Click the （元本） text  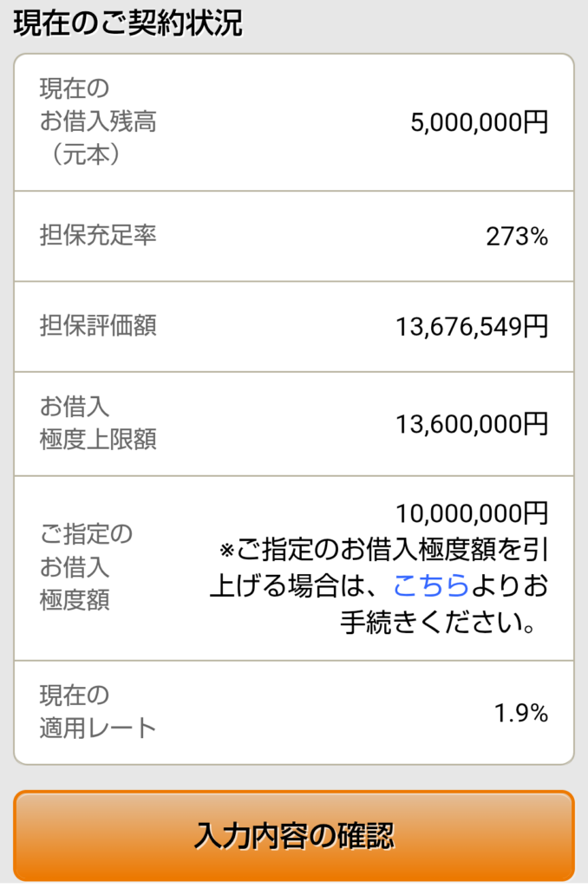(x=85, y=155)
